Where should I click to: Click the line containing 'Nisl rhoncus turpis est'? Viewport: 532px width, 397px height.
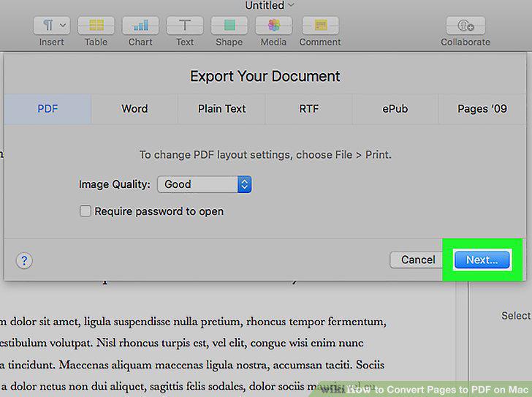click(181, 343)
